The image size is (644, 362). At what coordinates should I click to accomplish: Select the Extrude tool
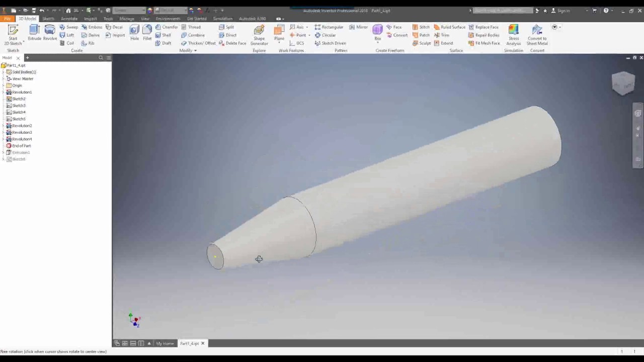[x=35, y=33]
